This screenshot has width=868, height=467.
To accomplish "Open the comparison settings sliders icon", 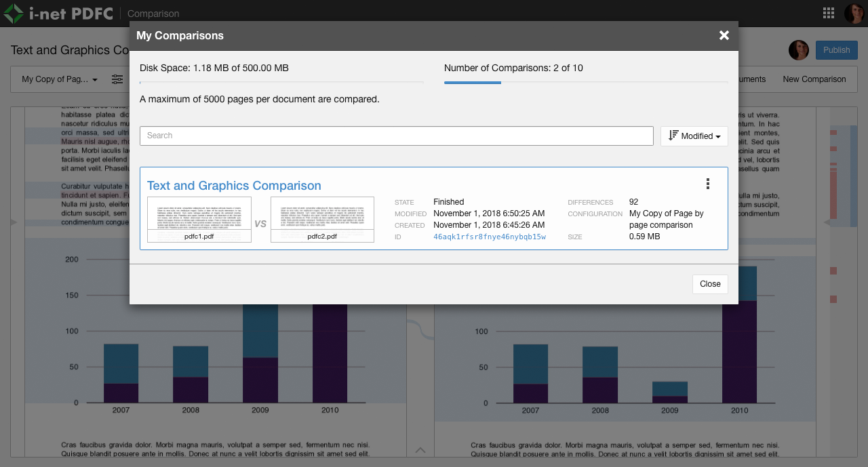I will (118, 79).
